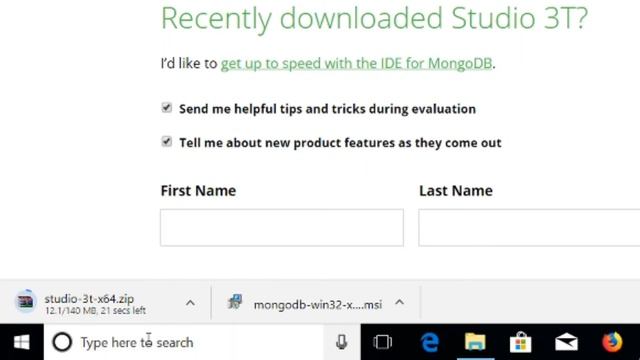Click the studio-3t-x64.zip file icon

pos(26,302)
